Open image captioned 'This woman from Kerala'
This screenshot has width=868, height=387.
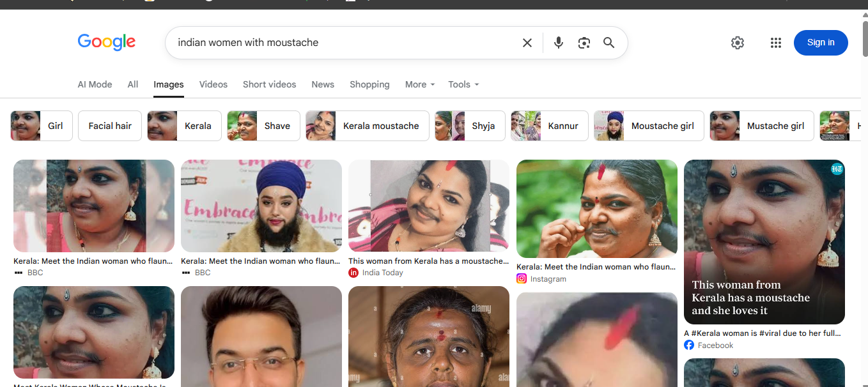764,242
